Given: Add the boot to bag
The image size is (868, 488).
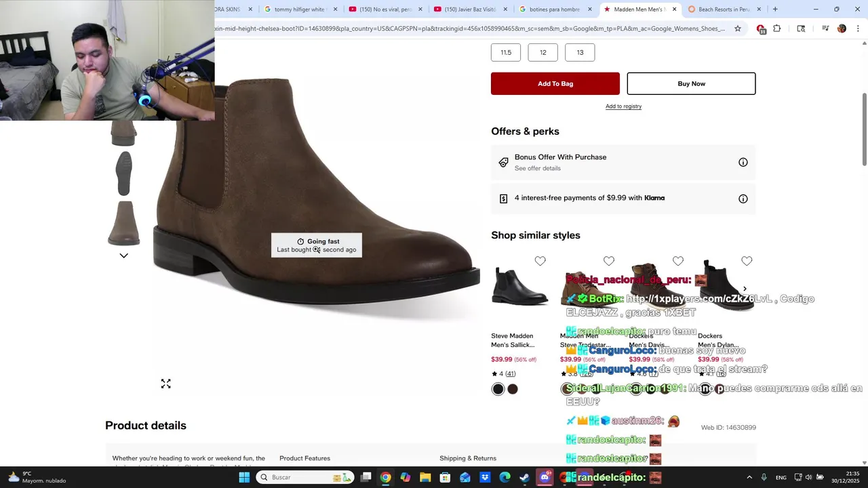Looking at the screenshot, I should click(555, 83).
